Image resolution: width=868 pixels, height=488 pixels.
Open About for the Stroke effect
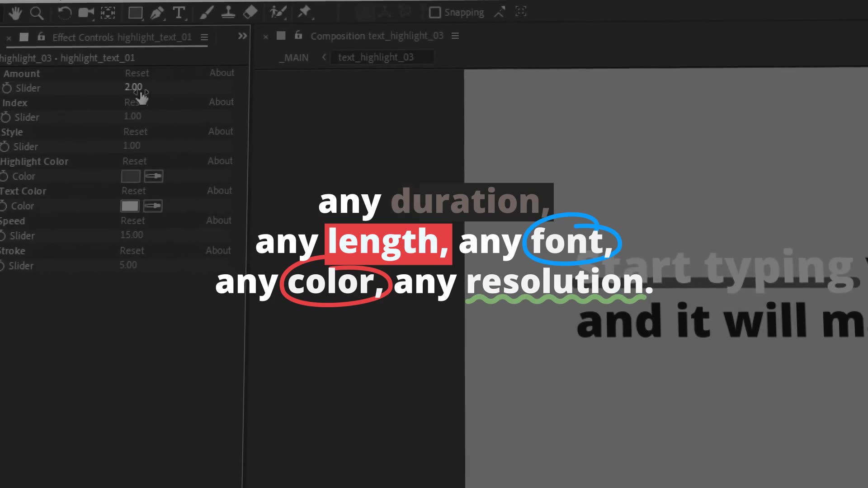point(218,250)
